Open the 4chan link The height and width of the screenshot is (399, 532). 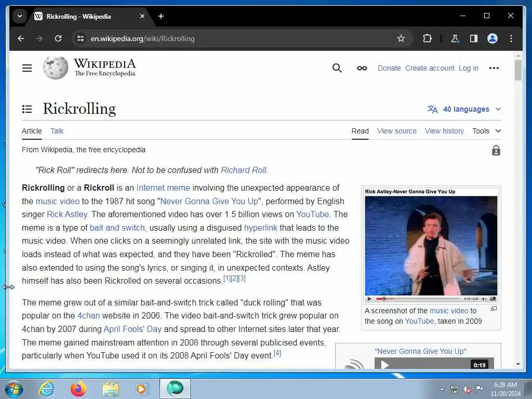point(88,315)
